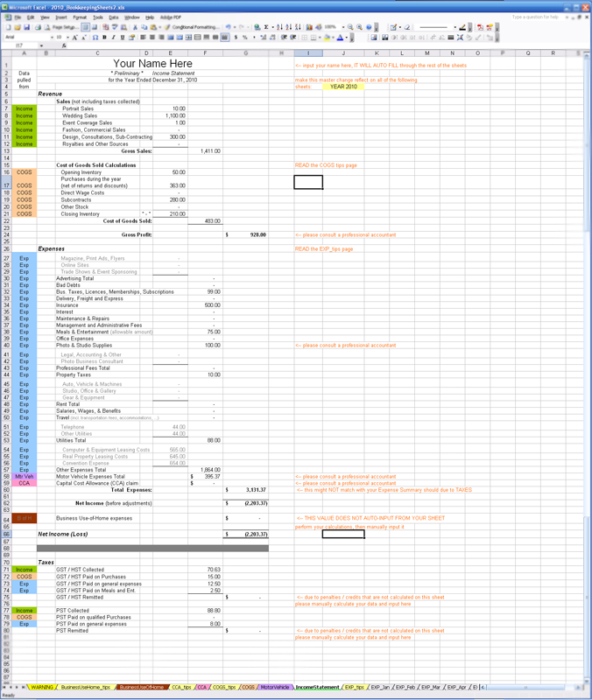Open Excel Help with the blue question icon
The height and width of the screenshot is (700, 592).
(369, 27)
